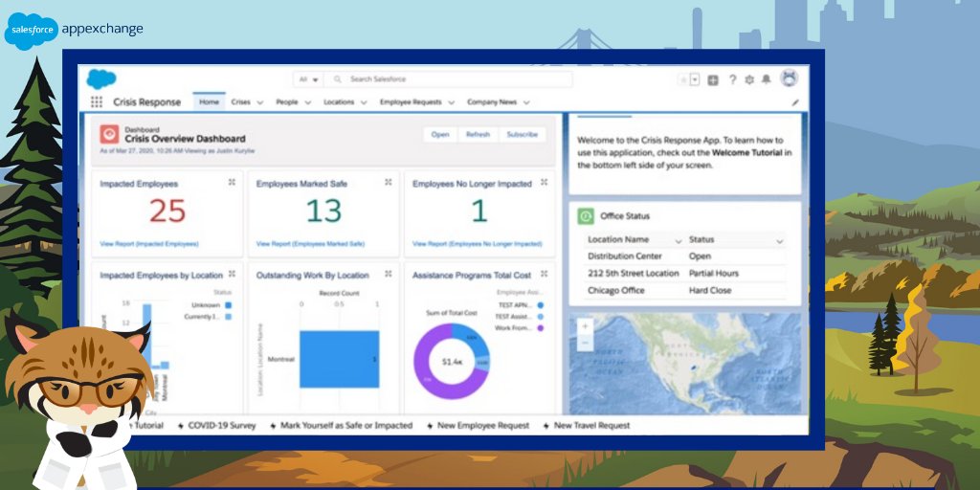Viewport: 980px width, 490px height.
Task: Expand the Assistance Programs Total Cost chart
Action: coord(544,274)
